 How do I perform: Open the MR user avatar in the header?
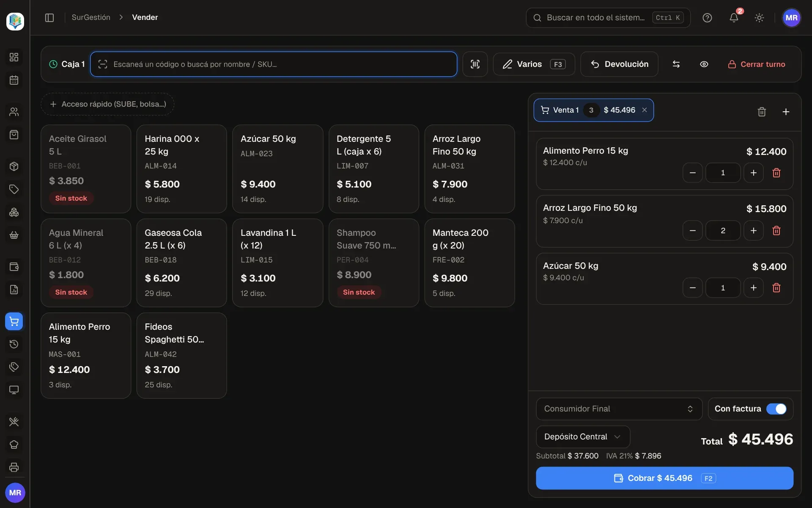pyautogui.click(x=791, y=18)
